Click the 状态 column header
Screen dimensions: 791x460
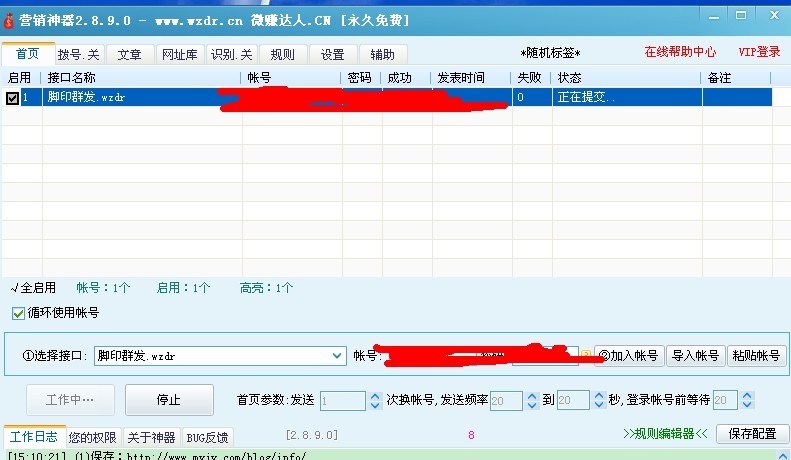point(627,78)
